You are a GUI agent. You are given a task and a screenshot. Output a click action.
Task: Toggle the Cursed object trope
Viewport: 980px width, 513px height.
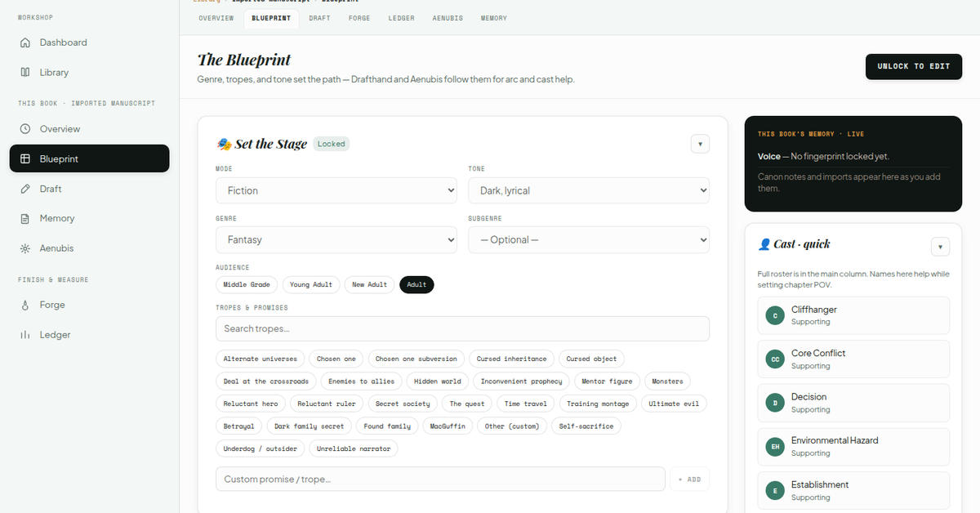click(592, 359)
